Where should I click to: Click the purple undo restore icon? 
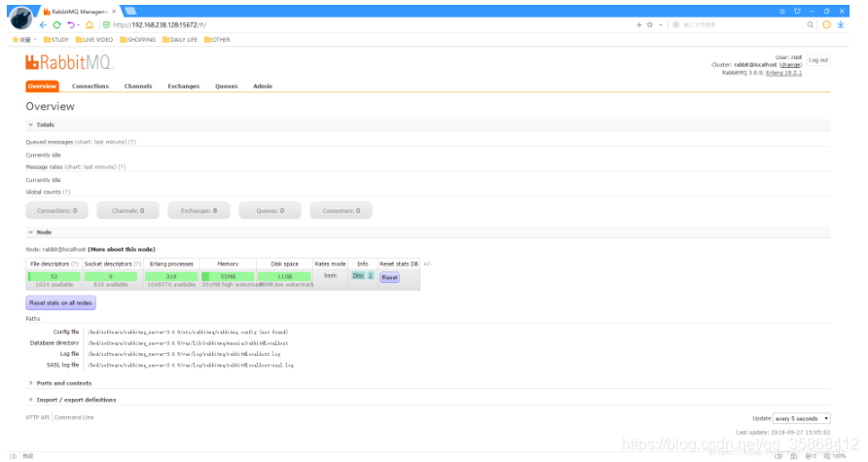click(x=71, y=25)
